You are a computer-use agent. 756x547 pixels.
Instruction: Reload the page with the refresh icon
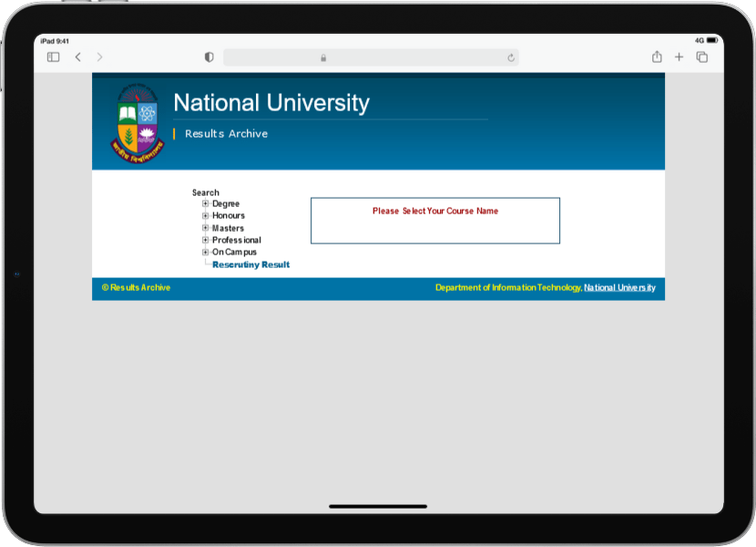click(511, 58)
